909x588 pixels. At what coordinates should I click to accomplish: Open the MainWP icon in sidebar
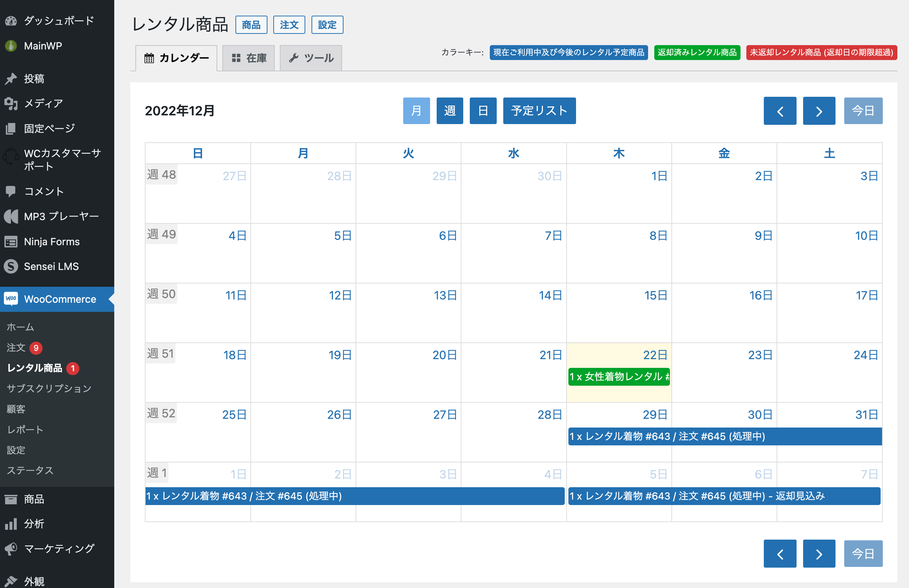pos(11,46)
